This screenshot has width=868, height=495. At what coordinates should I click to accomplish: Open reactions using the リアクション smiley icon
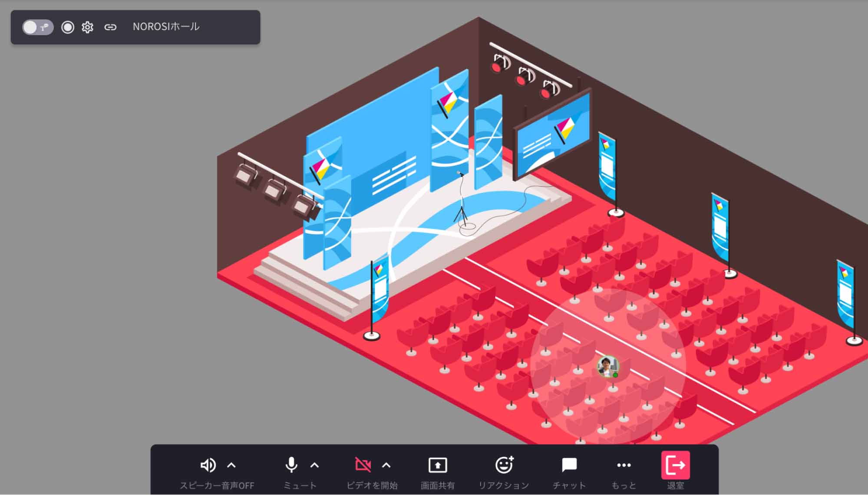pyautogui.click(x=504, y=465)
